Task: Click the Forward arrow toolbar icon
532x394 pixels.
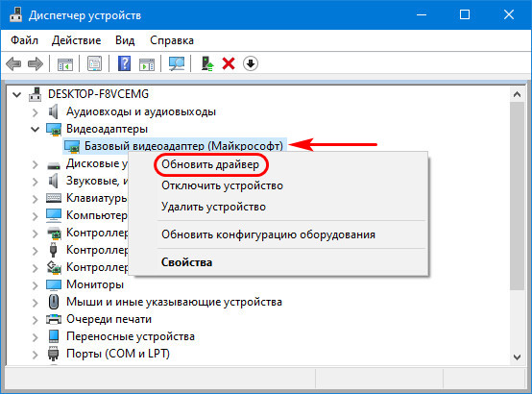Action: [x=36, y=63]
